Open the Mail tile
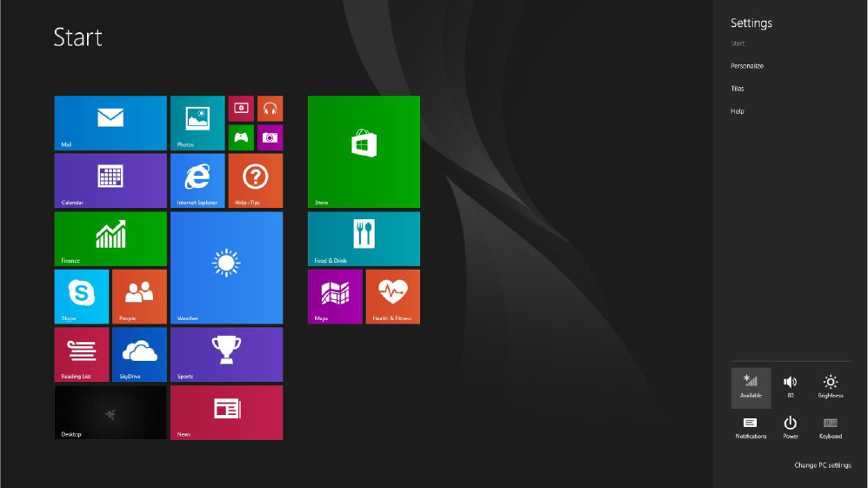The height and width of the screenshot is (488, 868). (110, 123)
